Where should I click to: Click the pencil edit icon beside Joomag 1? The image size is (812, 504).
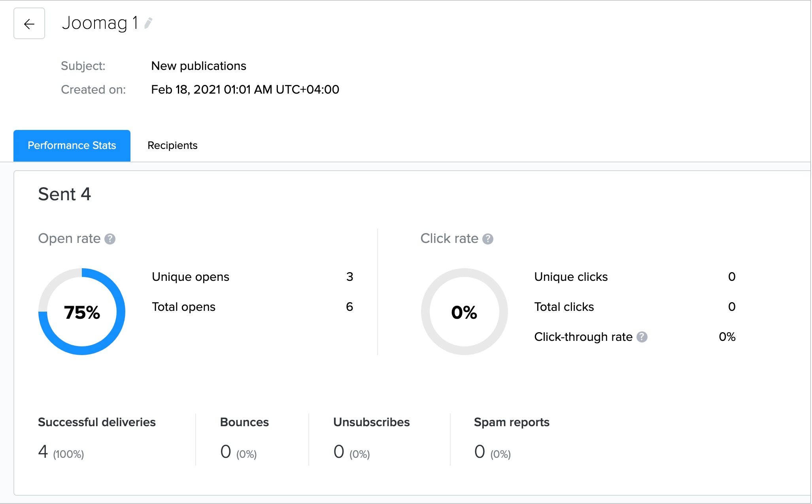coord(148,23)
